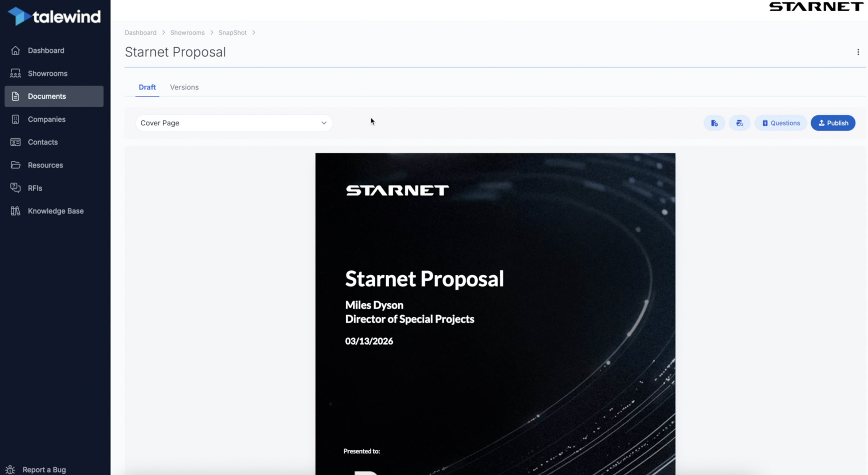Click the Resources folder icon in sidebar
Image resolution: width=868 pixels, height=475 pixels.
pos(15,165)
